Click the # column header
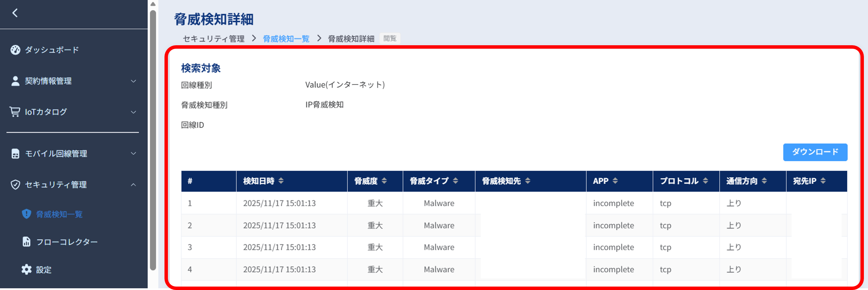868x290 pixels. 209,181
